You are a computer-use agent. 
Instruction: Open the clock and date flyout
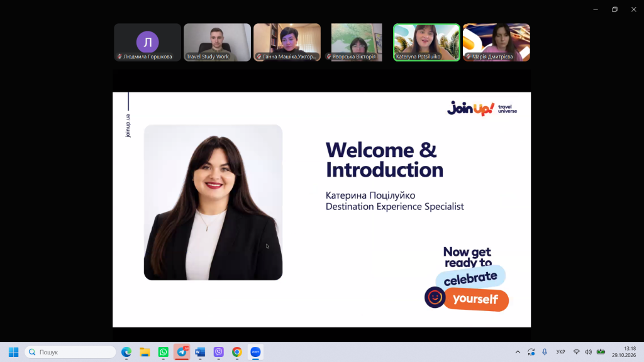point(624,352)
